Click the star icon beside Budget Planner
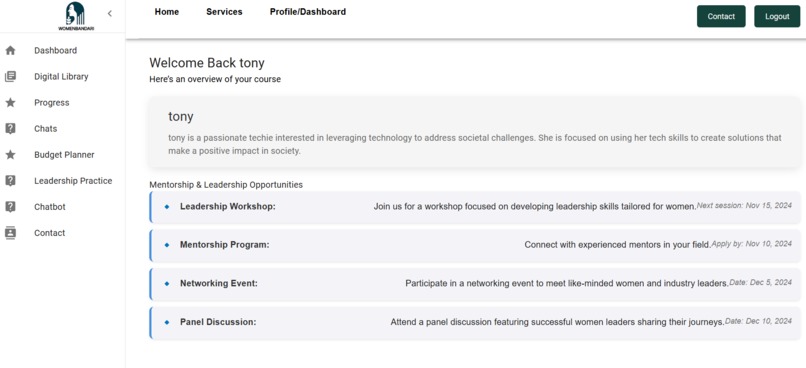Image resolution: width=806 pixels, height=368 pixels. click(x=10, y=155)
